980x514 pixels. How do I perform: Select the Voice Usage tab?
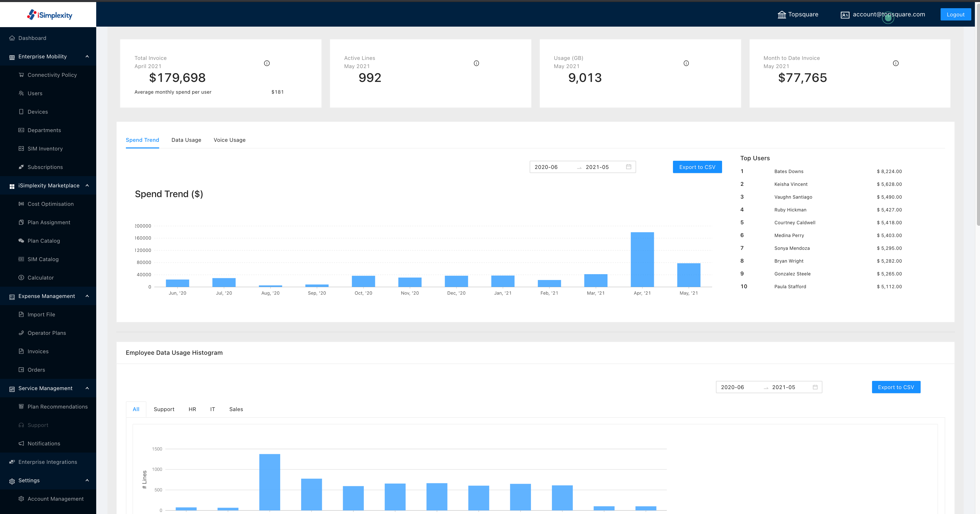[x=230, y=140]
